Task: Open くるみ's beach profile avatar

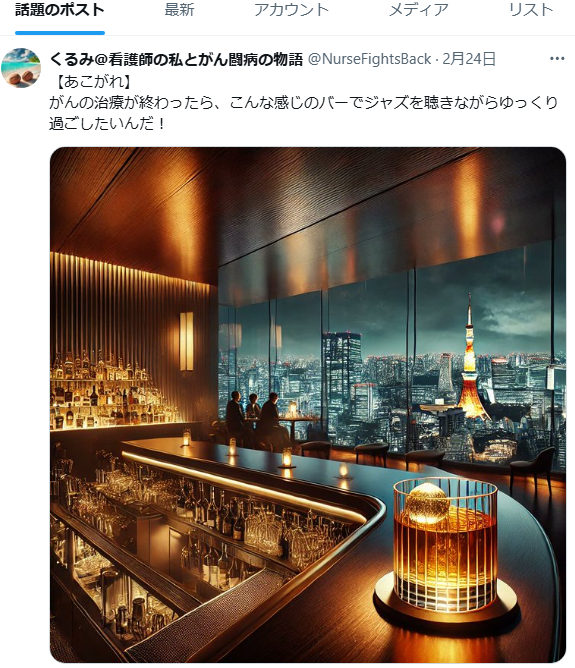Action: coord(21,68)
